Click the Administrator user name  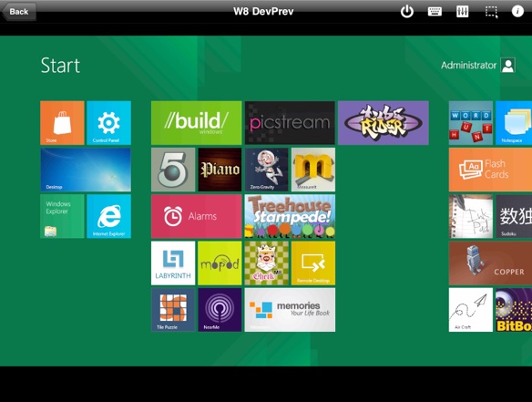point(468,66)
